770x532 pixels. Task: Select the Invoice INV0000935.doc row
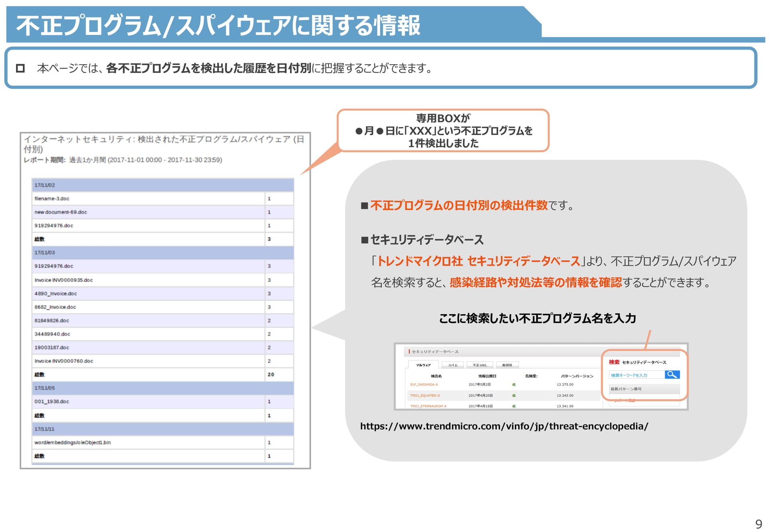[163, 280]
